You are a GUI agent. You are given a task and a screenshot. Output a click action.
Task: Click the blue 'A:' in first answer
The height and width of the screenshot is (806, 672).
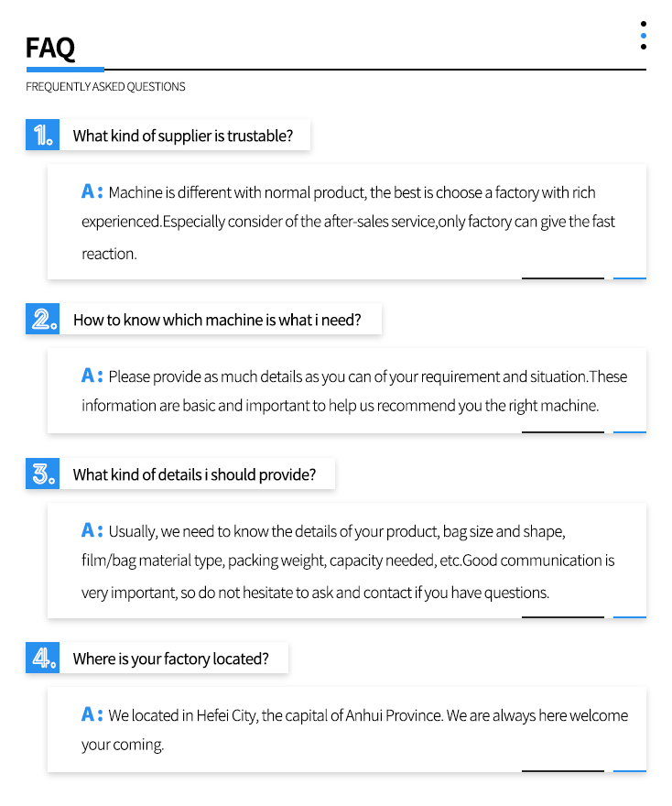92,191
